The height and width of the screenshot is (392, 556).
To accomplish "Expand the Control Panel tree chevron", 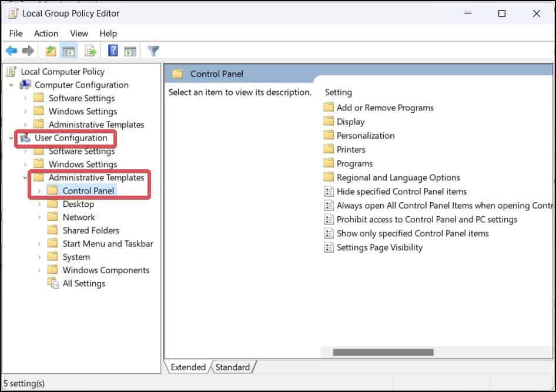I will click(39, 191).
